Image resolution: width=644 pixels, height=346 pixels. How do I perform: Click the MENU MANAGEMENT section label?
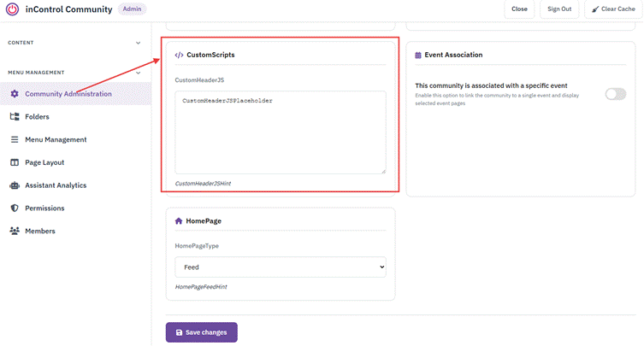point(36,73)
